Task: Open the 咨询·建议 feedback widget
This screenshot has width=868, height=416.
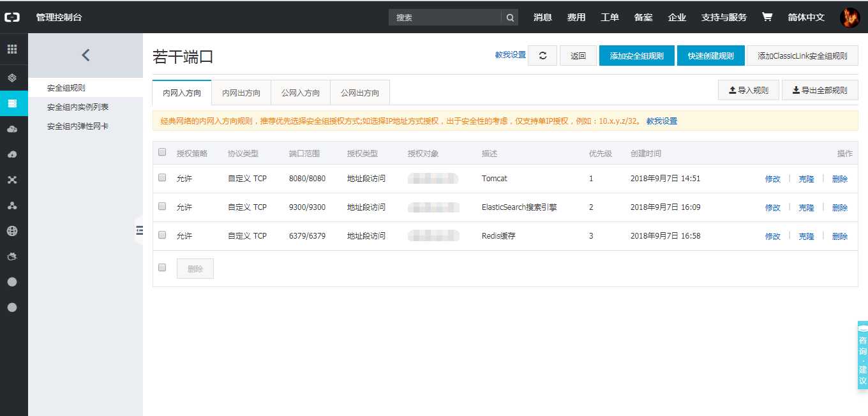Action: (x=862, y=355)
